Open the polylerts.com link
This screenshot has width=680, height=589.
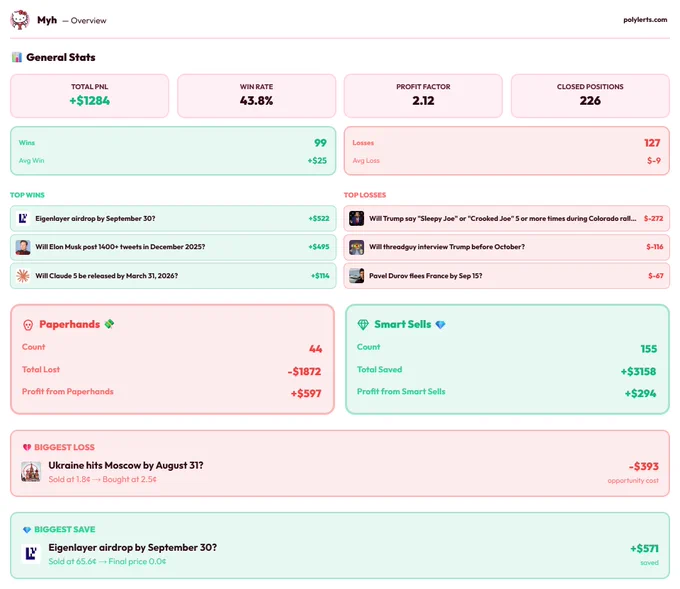645,20
